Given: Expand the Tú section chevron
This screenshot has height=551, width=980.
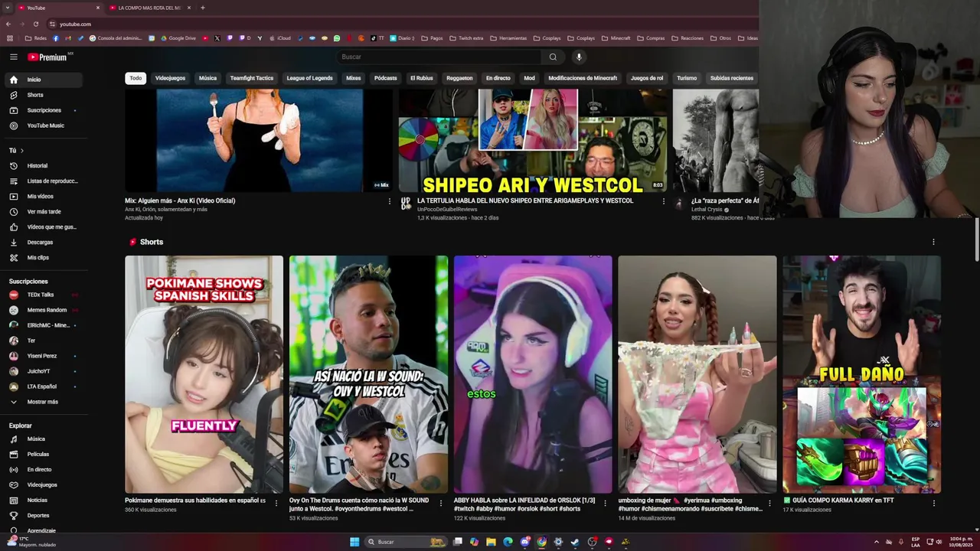Looking at the screenshot, I should 21,151.
